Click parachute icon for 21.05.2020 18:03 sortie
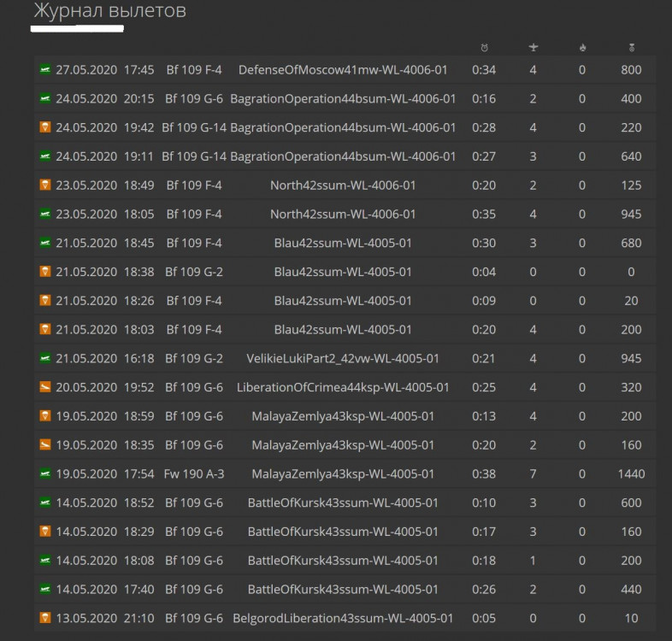 45,329
